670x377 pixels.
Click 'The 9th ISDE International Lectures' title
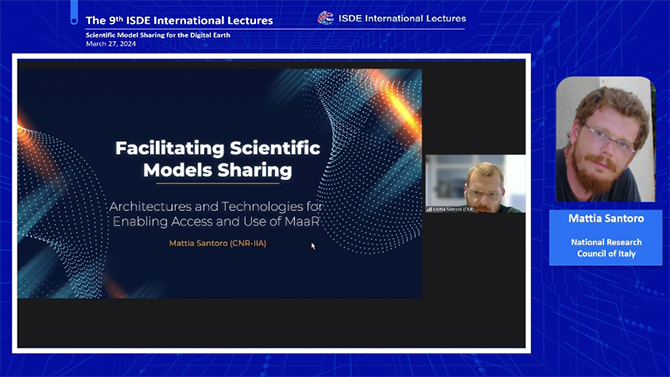[x=179, y=20]
